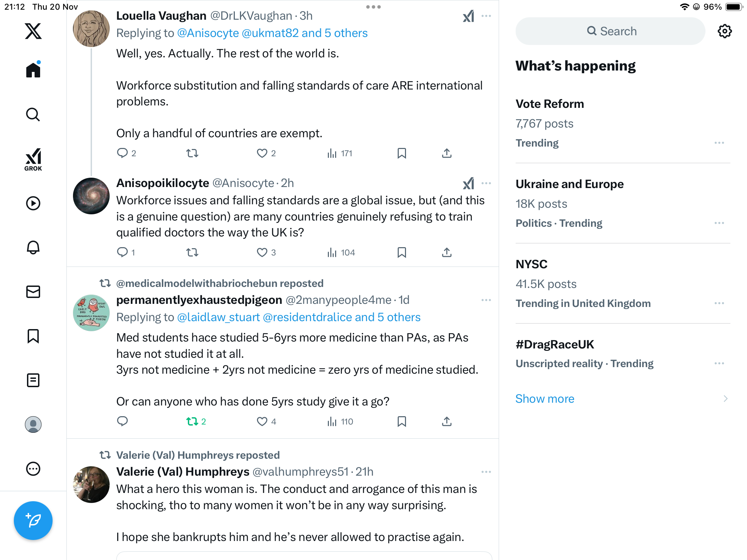The image size is (747, 560).
Task: Expand Show more trends chevron
Action: (725, 399)
